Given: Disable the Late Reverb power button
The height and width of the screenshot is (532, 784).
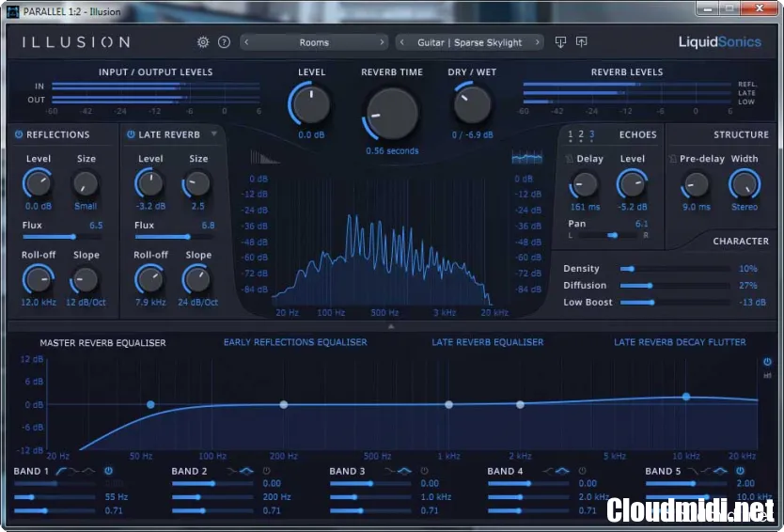Looking at the screenshot, I should click(131, 134).
